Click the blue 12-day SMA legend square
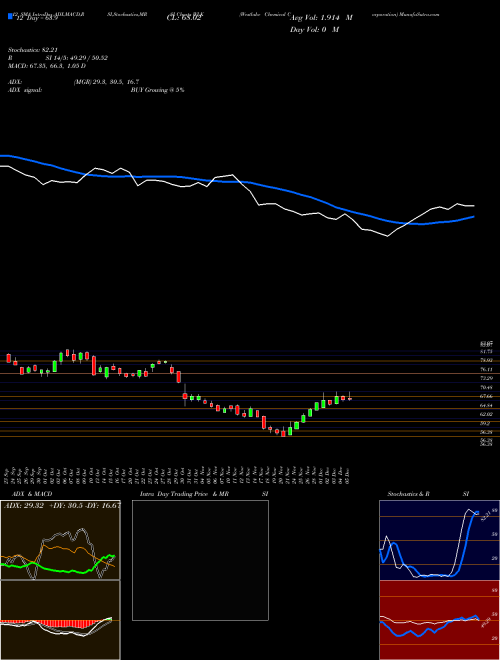Image resolution: width=500 pixels, height=660 pixels. 10,16
